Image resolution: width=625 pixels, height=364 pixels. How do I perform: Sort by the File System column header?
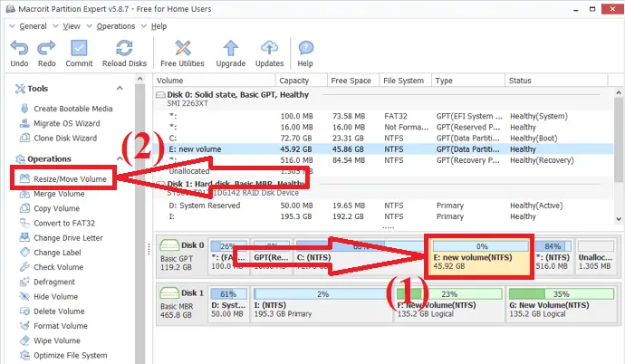406,81
